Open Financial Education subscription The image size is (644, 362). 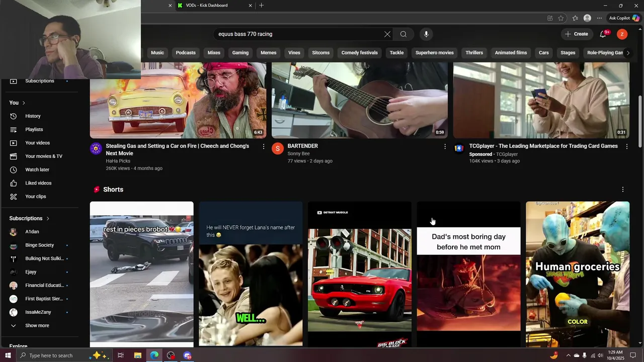(x=39, y=286)
